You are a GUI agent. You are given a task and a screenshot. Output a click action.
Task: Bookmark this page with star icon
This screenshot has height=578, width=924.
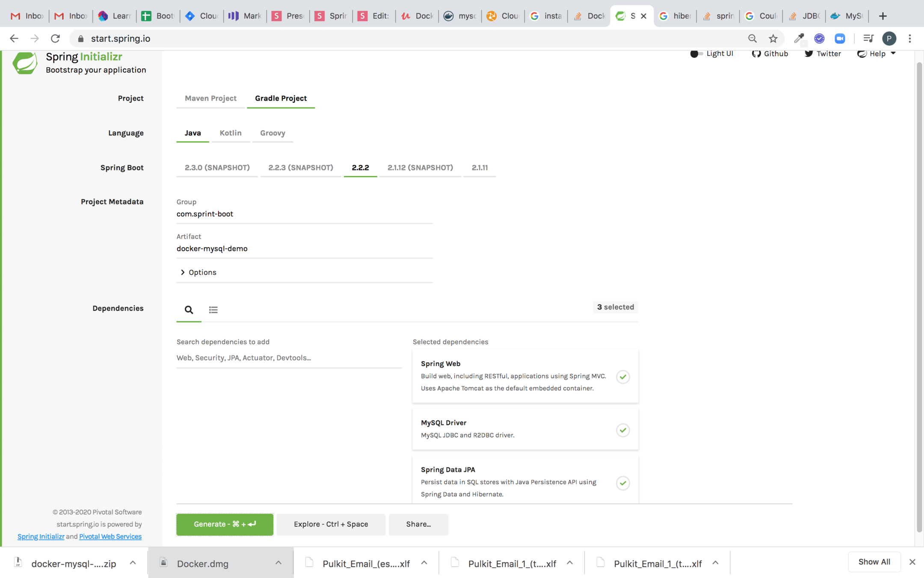(x=773, y=39)
